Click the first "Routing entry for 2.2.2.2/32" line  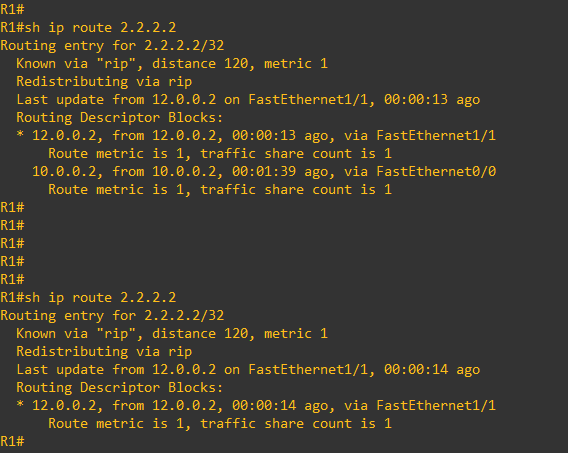click(x=112, y=46)
